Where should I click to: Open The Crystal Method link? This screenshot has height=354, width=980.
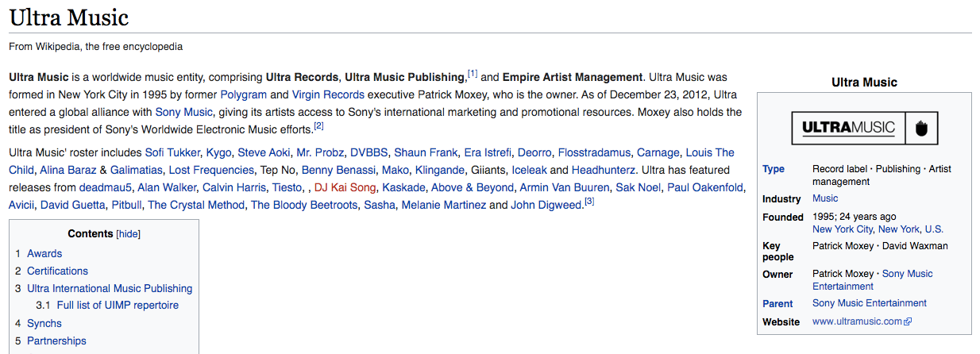coord(196,205)
